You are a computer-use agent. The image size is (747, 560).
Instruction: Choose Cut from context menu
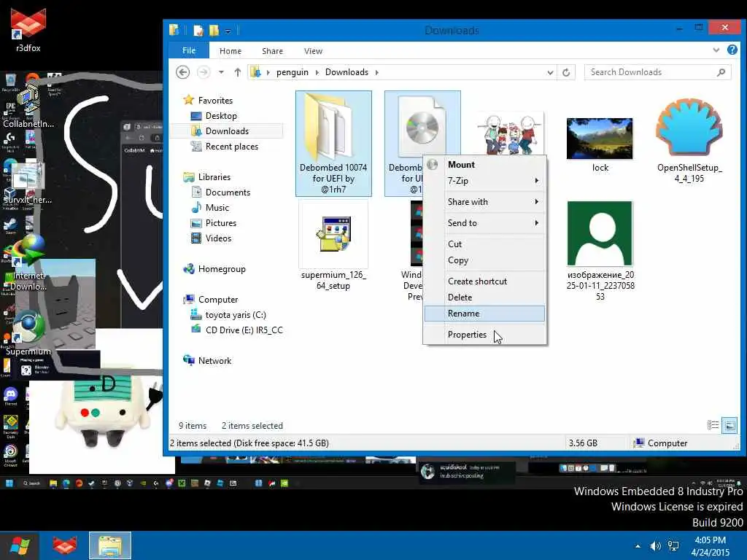484,244
